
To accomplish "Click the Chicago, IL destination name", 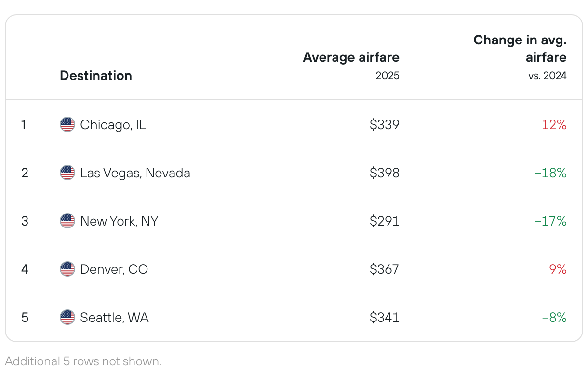I will pyautogui.click(x=113, y=125).
